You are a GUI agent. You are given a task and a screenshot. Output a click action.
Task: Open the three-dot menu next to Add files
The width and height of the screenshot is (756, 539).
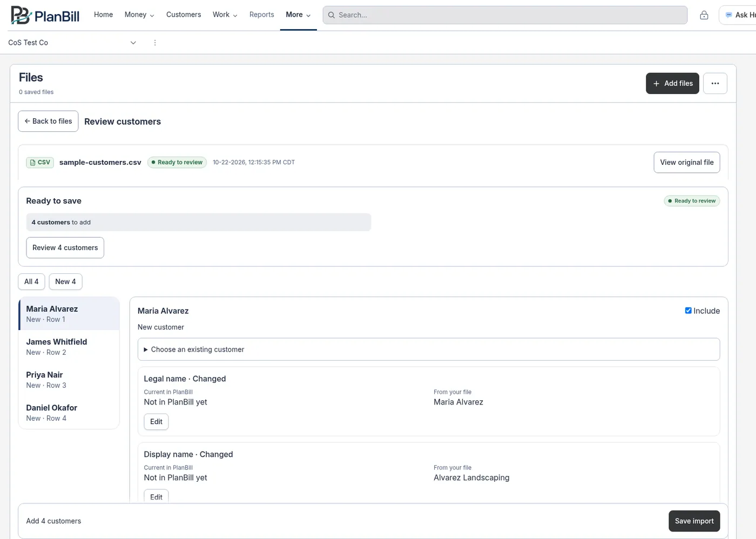coord(715,83)
